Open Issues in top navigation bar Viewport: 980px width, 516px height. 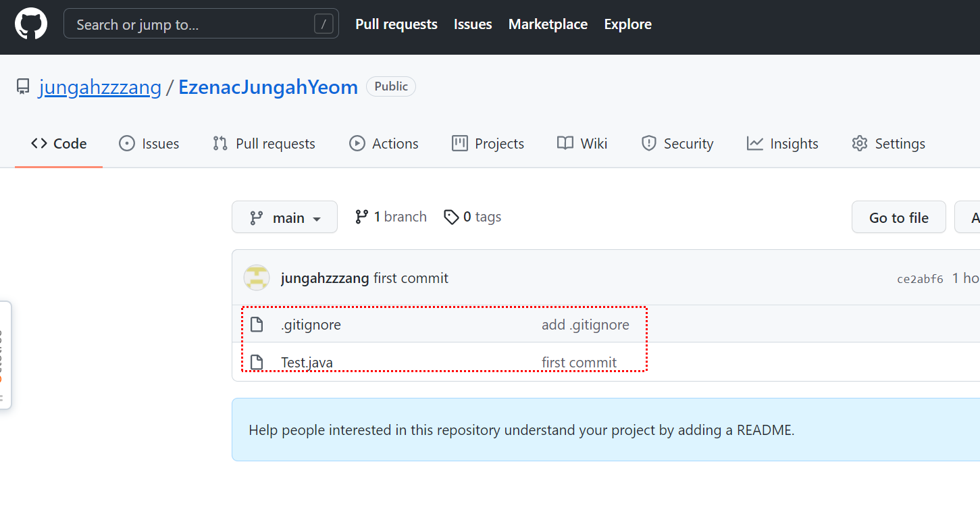[473, 24]
